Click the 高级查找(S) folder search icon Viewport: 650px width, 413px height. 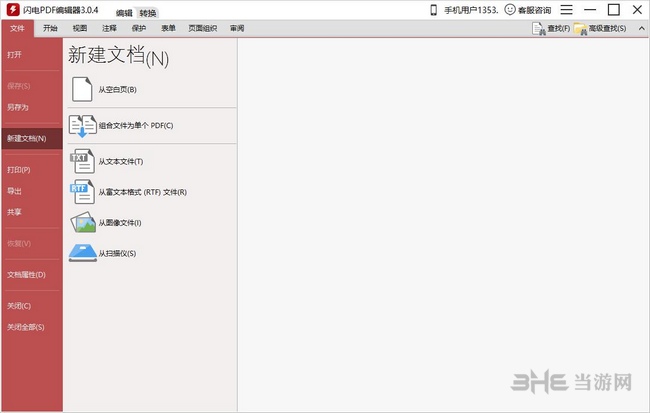[581, 29]
